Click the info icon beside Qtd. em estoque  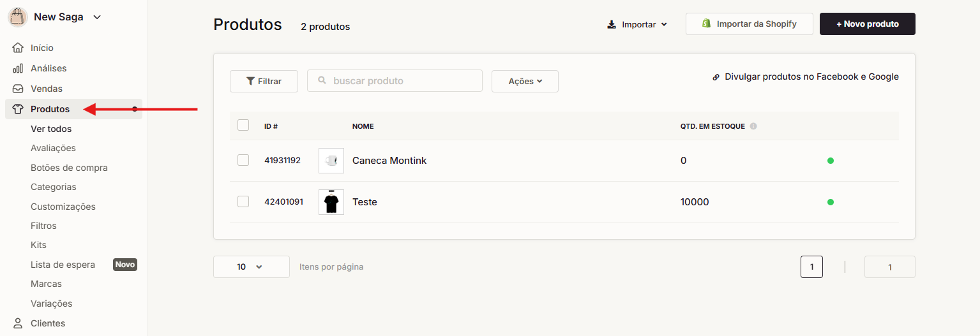753,126
